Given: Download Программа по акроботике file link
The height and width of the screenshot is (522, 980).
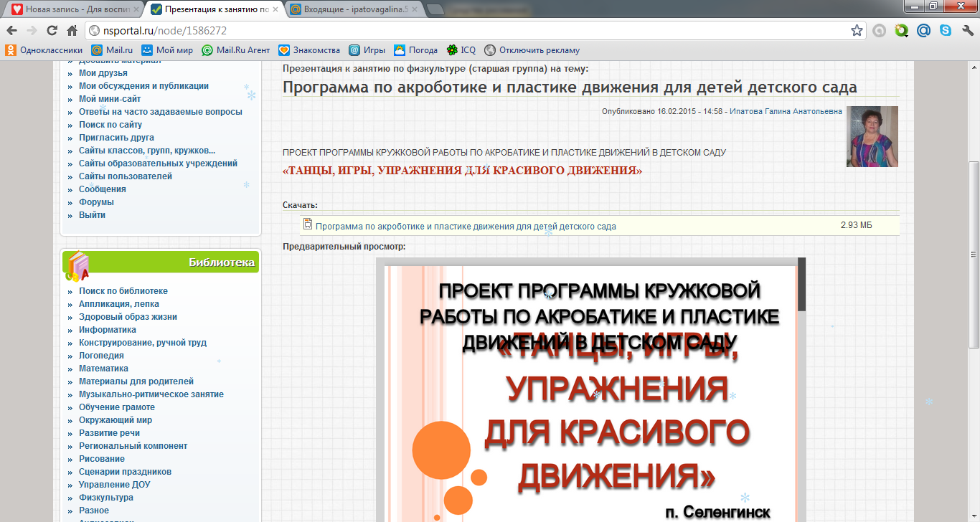Looking at the screenshot, I should tap(466, 226).
